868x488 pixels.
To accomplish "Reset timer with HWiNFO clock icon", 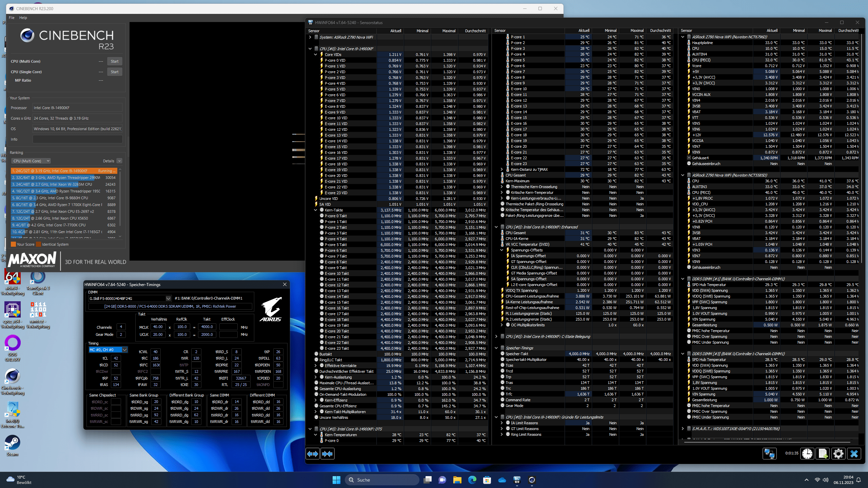I will point(807,453).
